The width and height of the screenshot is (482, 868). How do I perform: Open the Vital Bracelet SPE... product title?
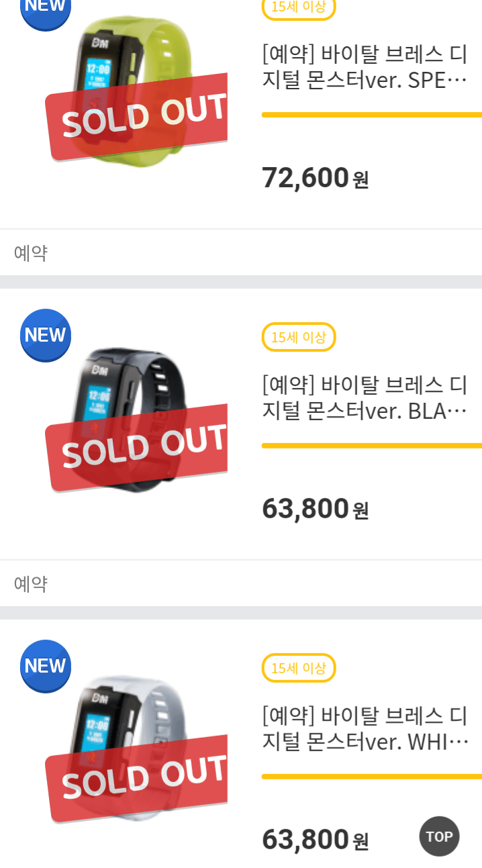tap(364, 68)
